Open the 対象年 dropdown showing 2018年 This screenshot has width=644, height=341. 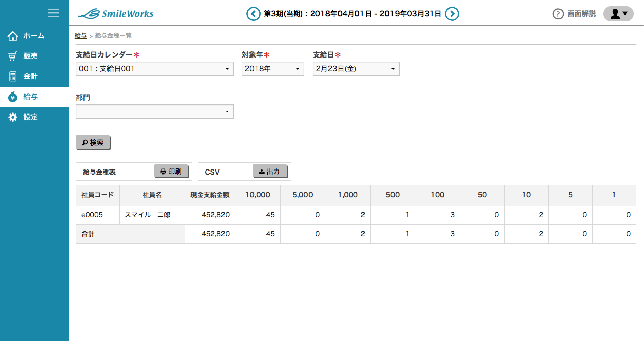pos(273,69)
